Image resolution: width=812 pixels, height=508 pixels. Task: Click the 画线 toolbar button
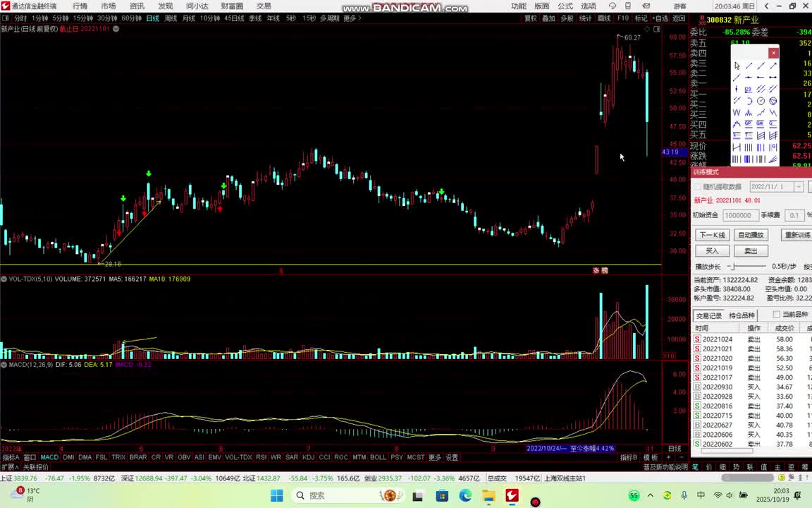(604, 18)
